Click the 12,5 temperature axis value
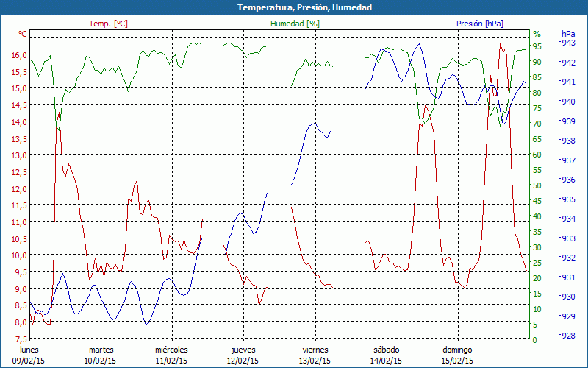This screenshot has height=368, width=588. point(19,171)
